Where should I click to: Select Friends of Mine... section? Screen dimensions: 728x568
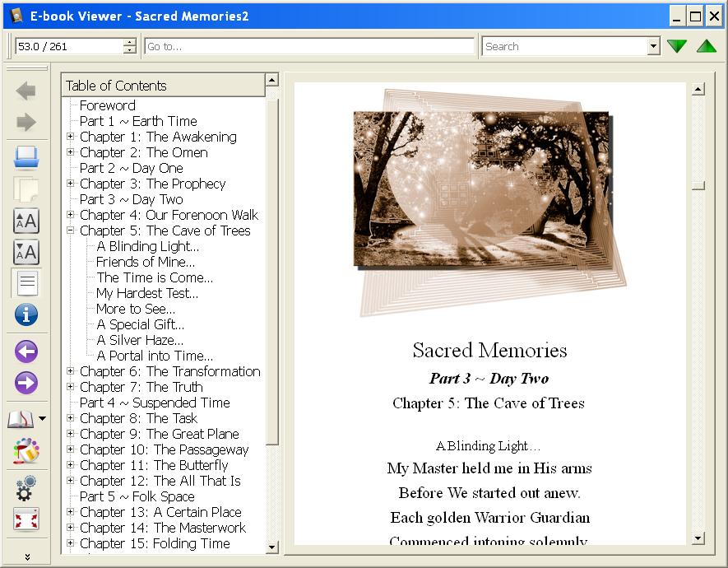[x=146, y=262]
